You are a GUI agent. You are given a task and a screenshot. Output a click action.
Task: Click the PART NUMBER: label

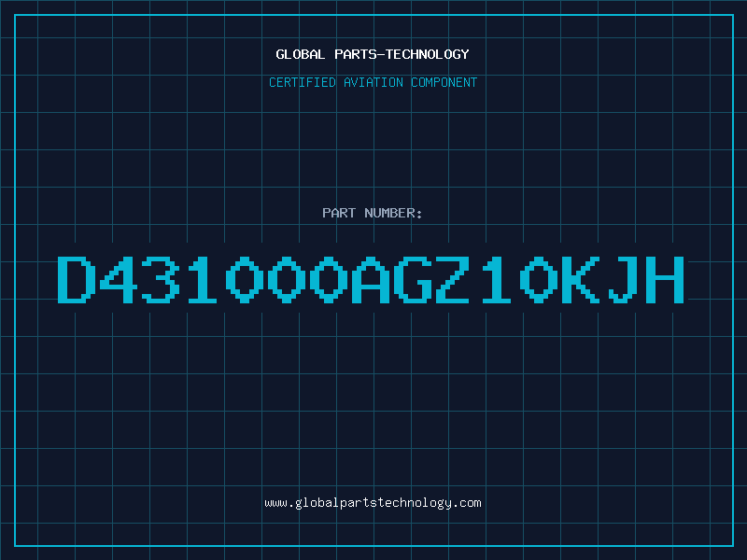tap(373, 213)
